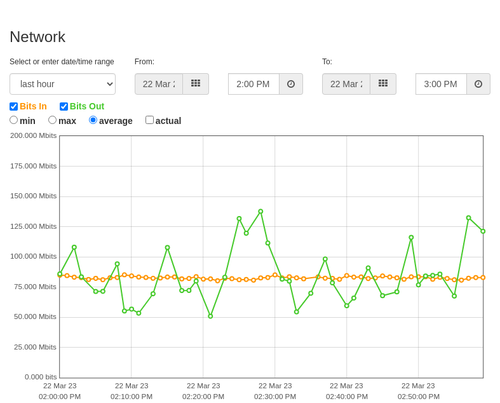
Task: Click the Network heading
Action: 37,37
